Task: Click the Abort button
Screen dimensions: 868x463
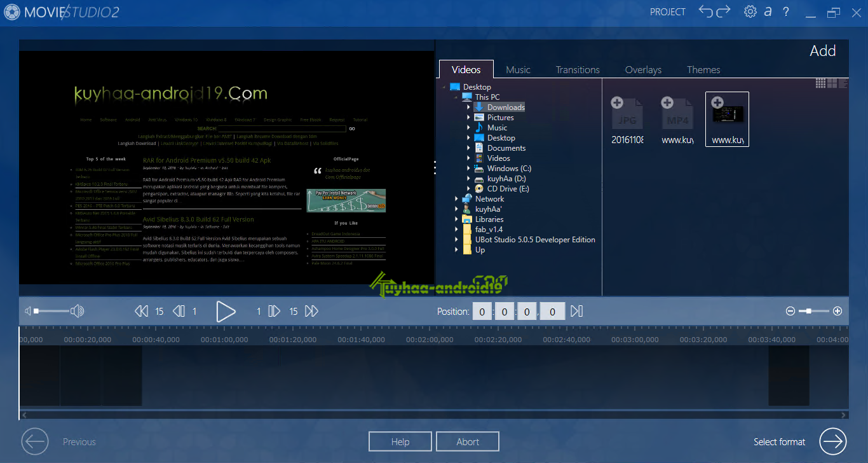Action: (x=468, y=441)
